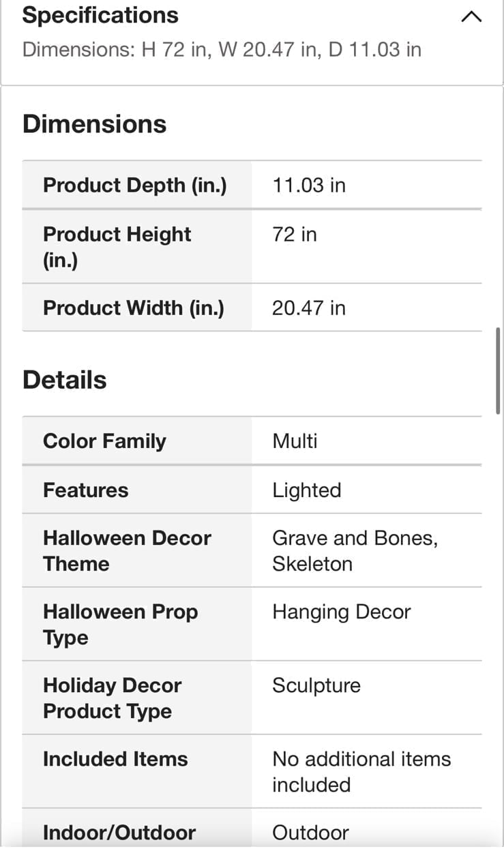Image resolution: width=504 pixels, height=849 pixels.
Task: Collapse the Specifications section chevron
Action: click(471, 17)
